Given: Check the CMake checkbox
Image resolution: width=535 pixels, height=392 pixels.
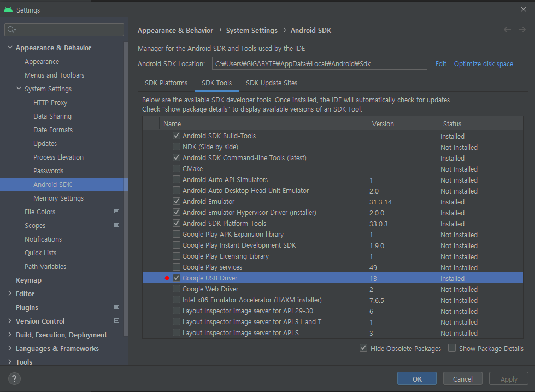Looking at the screenshot, I should pyautogui.click(x=177, y=168).
